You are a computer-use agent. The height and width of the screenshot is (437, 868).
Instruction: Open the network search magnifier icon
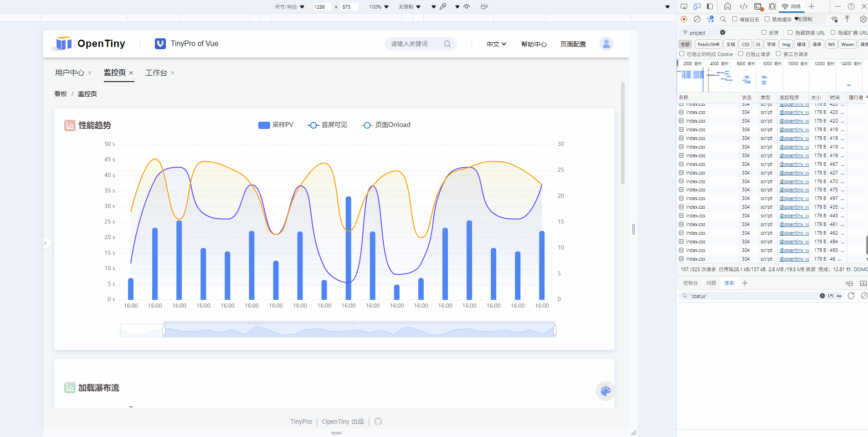tap(723, 19)
